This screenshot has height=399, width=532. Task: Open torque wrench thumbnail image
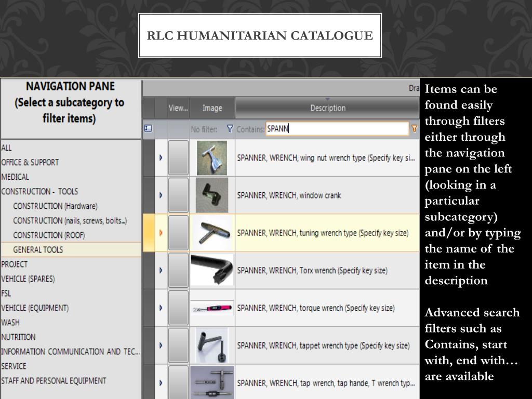[x=212, y=308]
